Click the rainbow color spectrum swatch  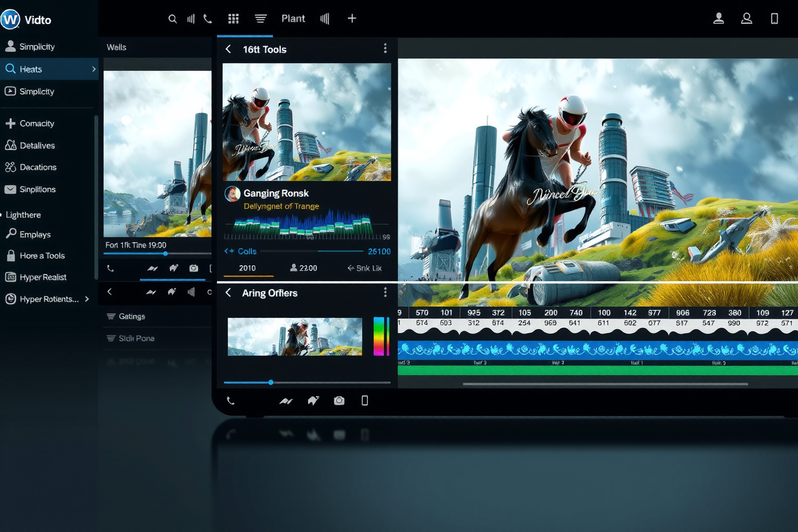coord(381,336)
